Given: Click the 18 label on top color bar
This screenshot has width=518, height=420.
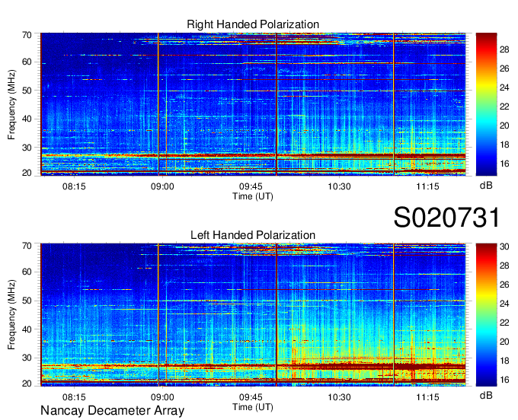Looking at the screenshot, I should coord(504,145).
